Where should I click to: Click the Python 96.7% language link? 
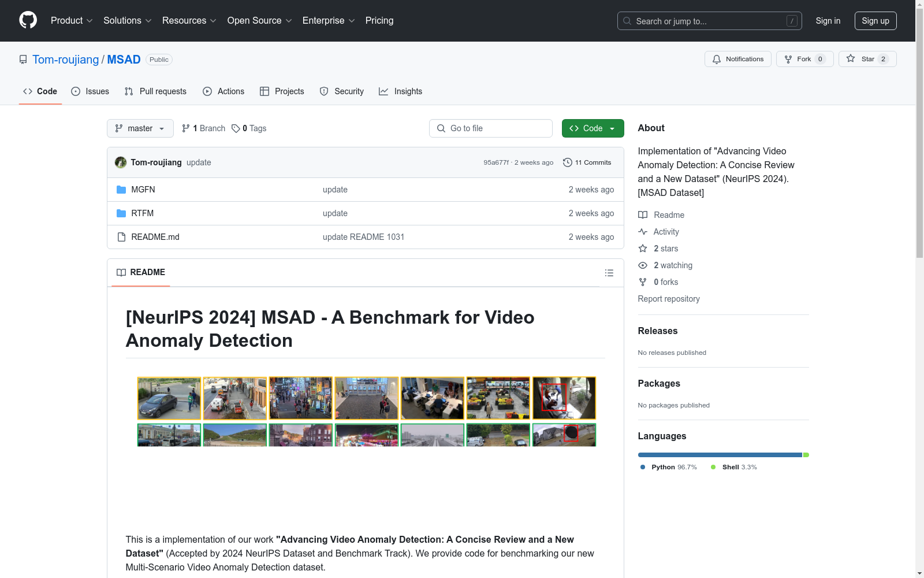[x=668, y=467]
